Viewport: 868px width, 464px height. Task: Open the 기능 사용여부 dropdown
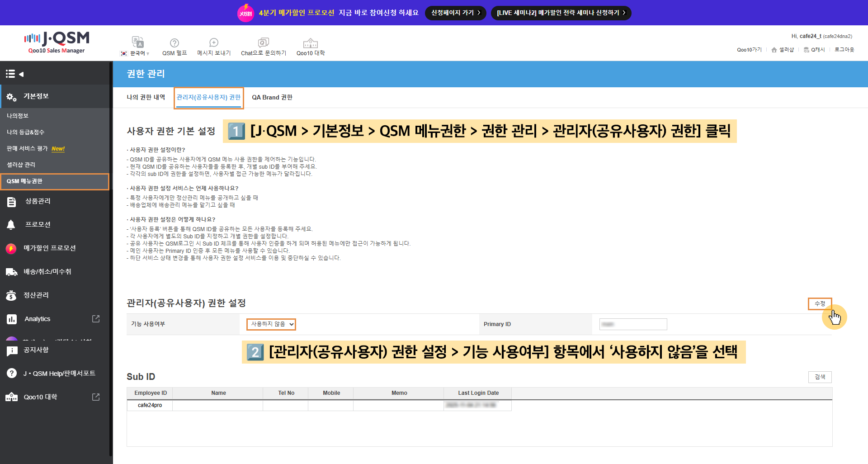pyautogui.click(x=271, y=324)
